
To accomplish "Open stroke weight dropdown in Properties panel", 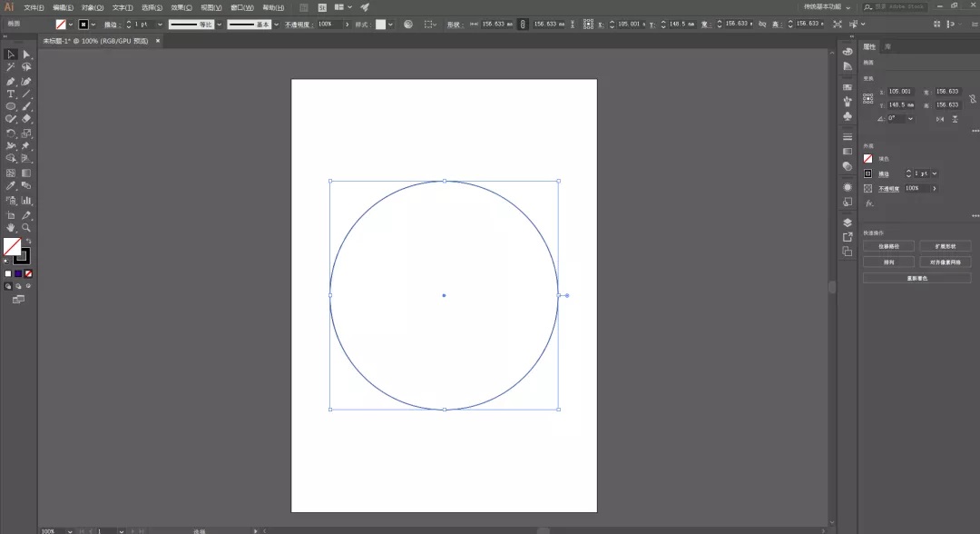I will coord(935,173).
